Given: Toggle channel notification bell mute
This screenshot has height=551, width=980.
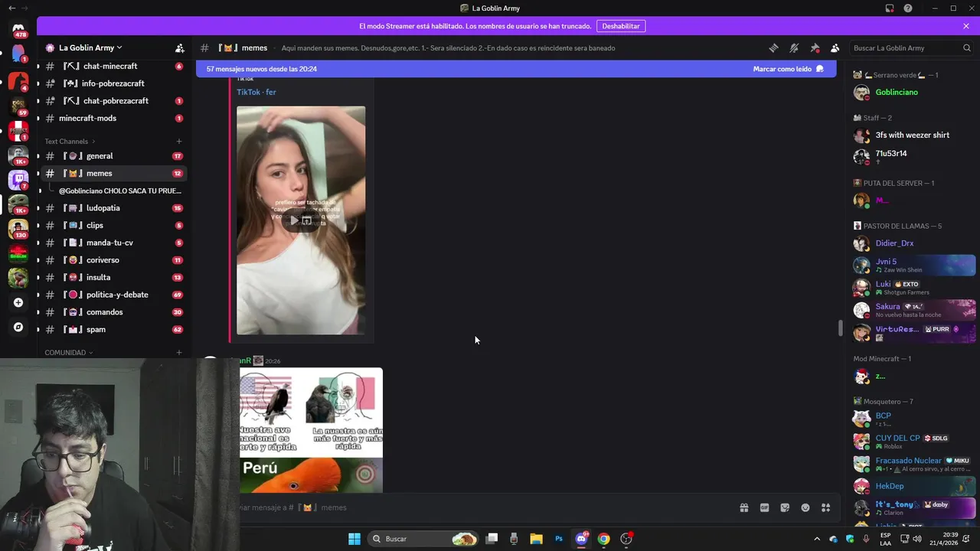Looking at the screenshot, I should 794,47.
